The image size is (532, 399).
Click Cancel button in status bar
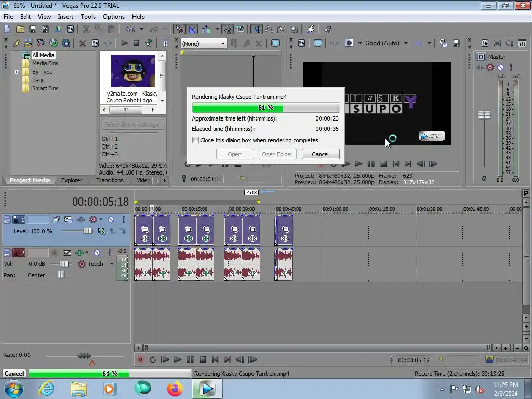coord(14,373)
